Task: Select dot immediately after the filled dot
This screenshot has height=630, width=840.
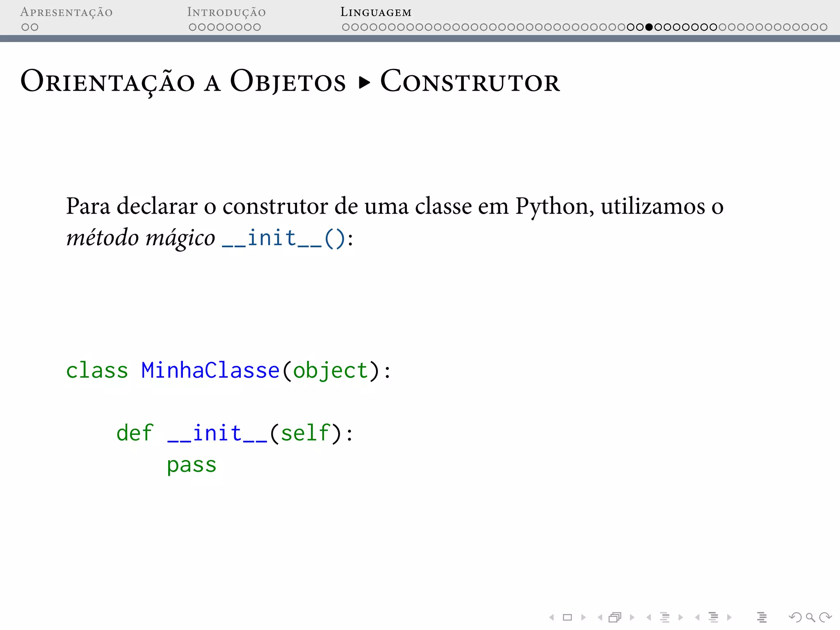Action: [658, 27]
